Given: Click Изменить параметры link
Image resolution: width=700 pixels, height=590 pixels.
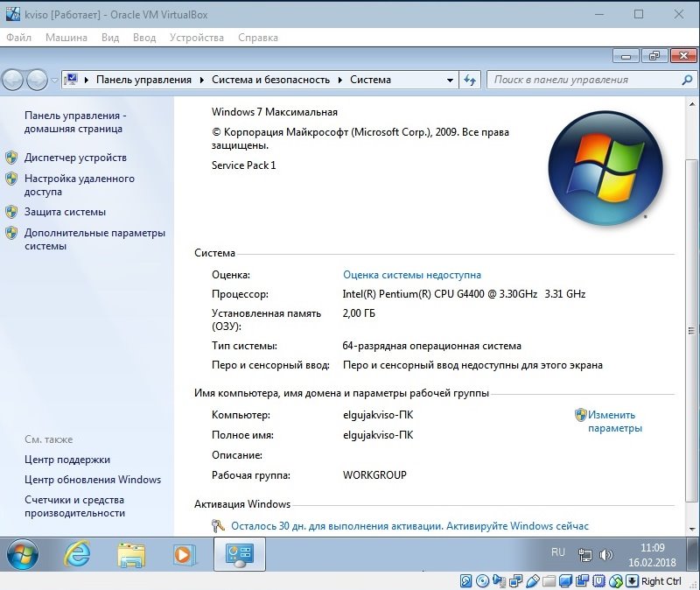Looking at the screenshot, I should point(615,421).
